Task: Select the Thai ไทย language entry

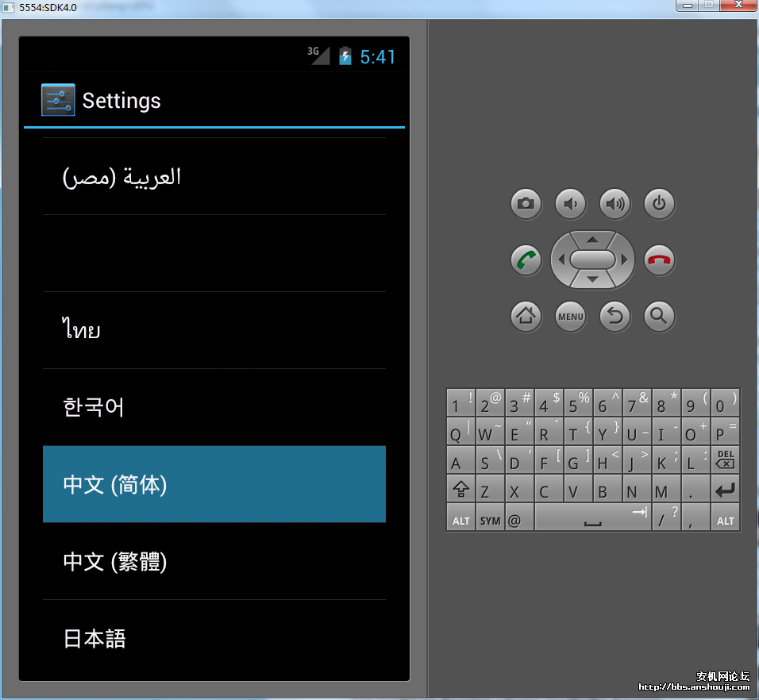Action: 214,330
